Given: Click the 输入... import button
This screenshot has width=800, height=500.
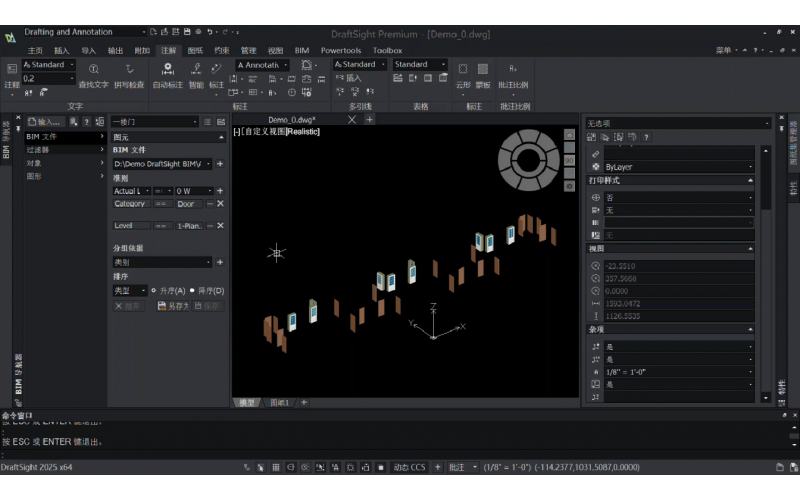Looking at the screenshot, I should tap(46, 122).
